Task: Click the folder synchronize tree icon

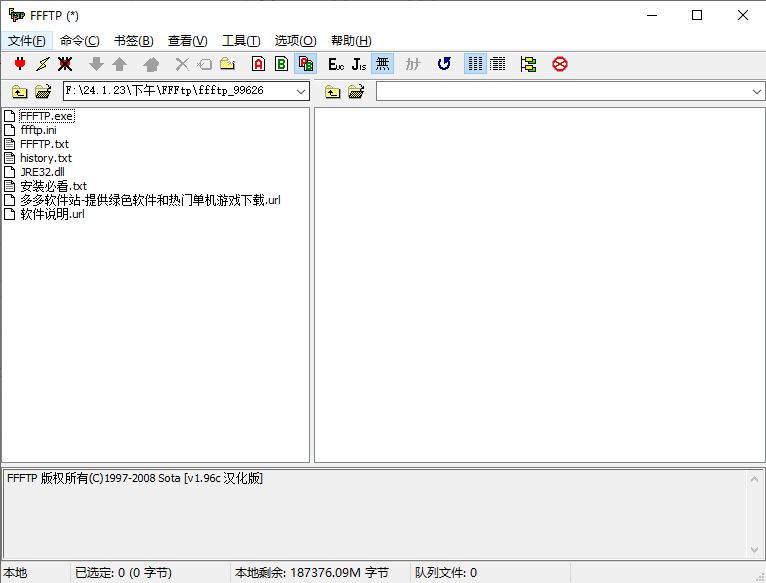Action: tap(528, 64)
